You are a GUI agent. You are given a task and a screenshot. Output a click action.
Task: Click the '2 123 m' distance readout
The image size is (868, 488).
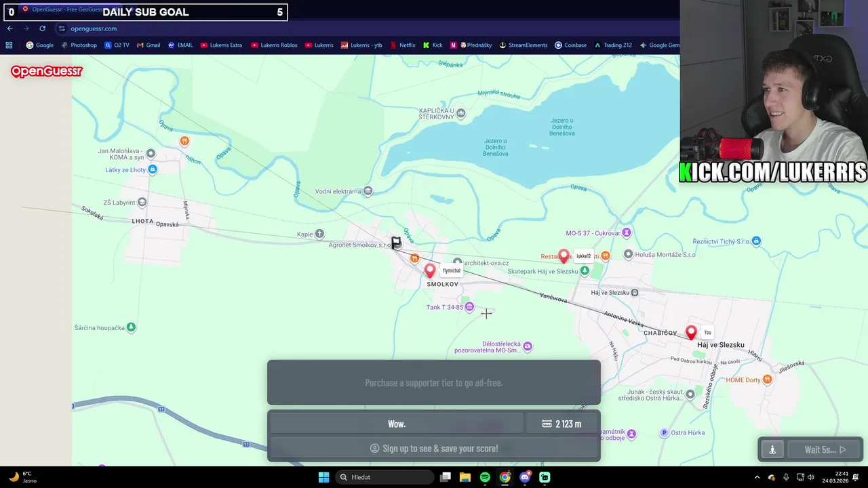click(562, 424)
